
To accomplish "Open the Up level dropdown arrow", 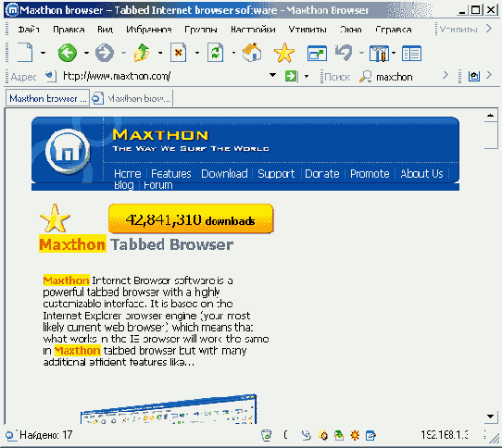I will (x=160, y=53).
